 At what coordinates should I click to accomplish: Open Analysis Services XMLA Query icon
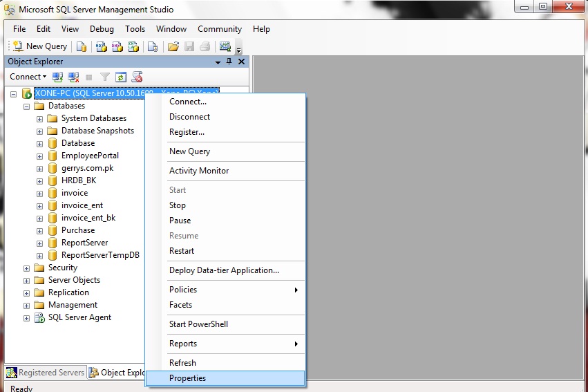[x=133, y=46]
